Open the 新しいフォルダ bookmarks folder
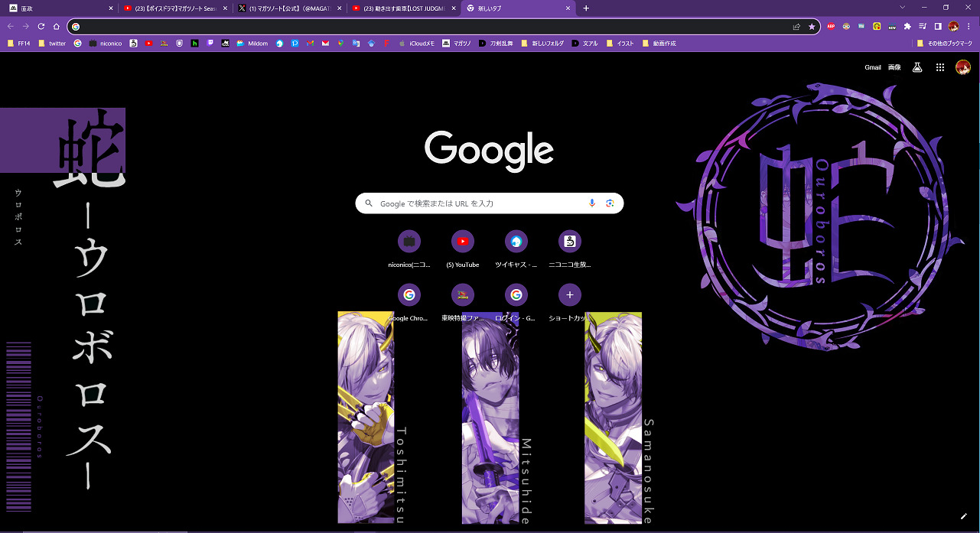The image size is (980, 533). (542, 44)
